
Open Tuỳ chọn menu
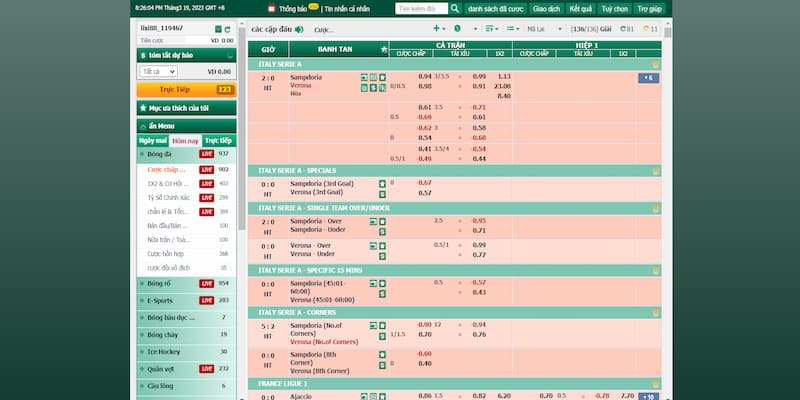tap(614, 9)
